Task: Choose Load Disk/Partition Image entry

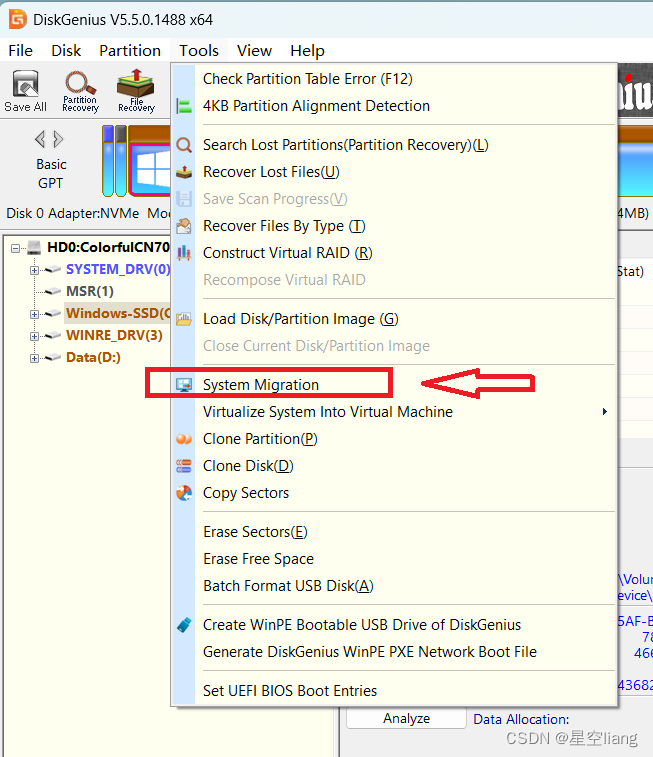Action: [x=394, y=319]
